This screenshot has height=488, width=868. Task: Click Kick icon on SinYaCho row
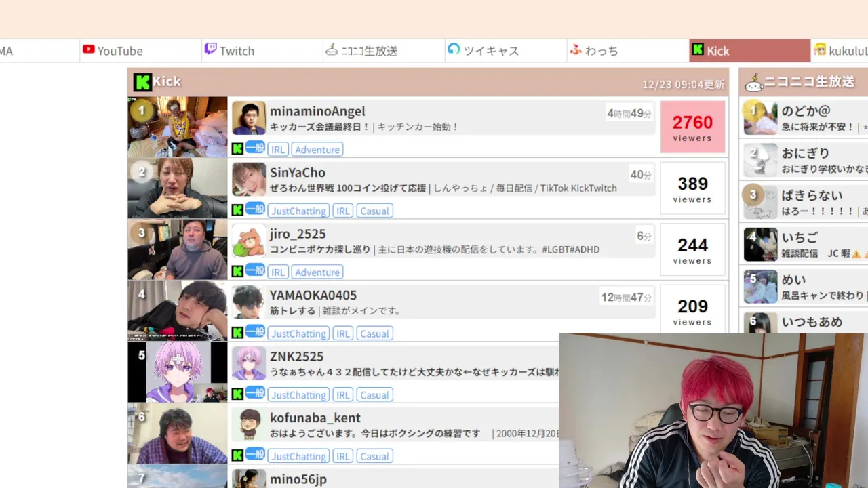pyautogui.click(x=237, y=210)
